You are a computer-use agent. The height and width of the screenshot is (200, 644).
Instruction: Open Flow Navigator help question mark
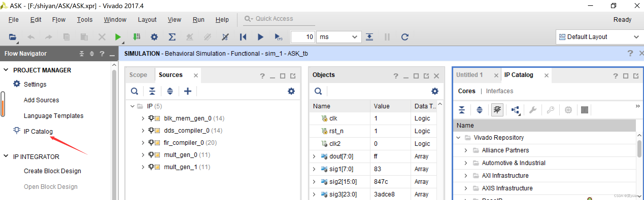[102, 54]
